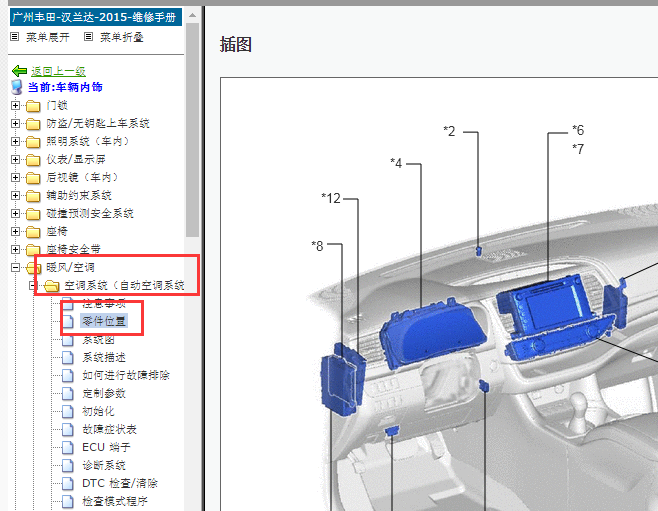Click the DTC 检查/清除 document icon

[68, 484]
